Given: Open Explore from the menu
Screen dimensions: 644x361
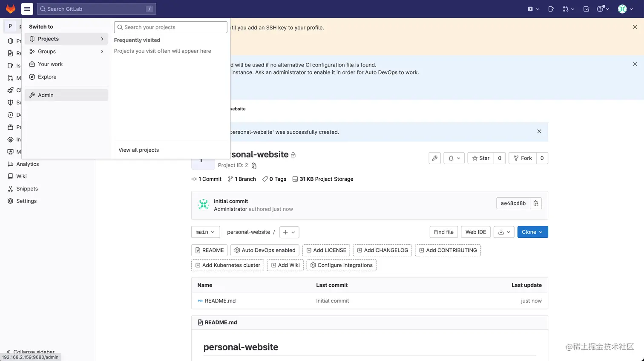Looking at the screenshot, I should 66,77.
